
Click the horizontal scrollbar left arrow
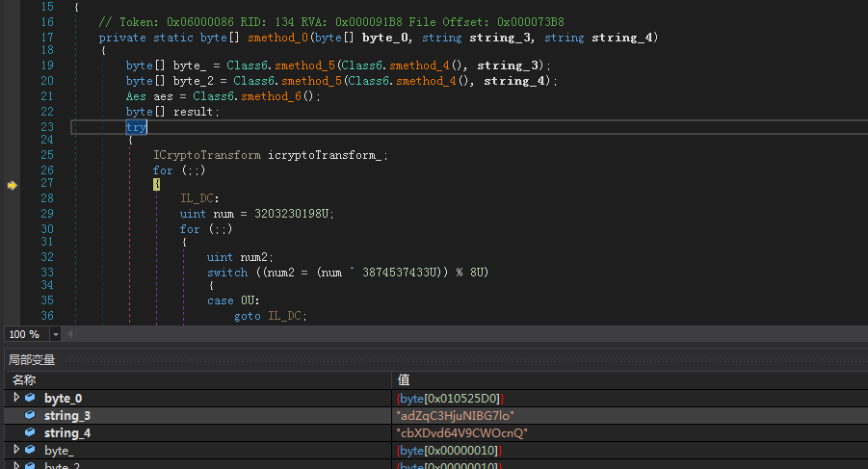pyautogui.click(x=69, y=333)
